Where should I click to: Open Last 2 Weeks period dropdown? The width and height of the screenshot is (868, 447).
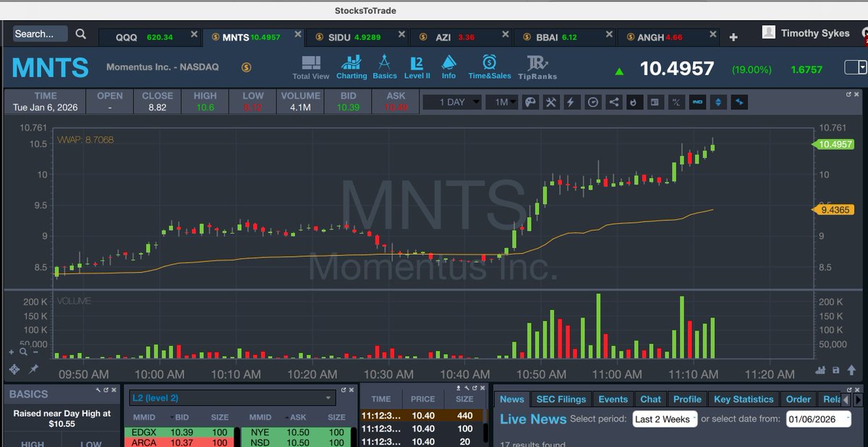(665, 419)
